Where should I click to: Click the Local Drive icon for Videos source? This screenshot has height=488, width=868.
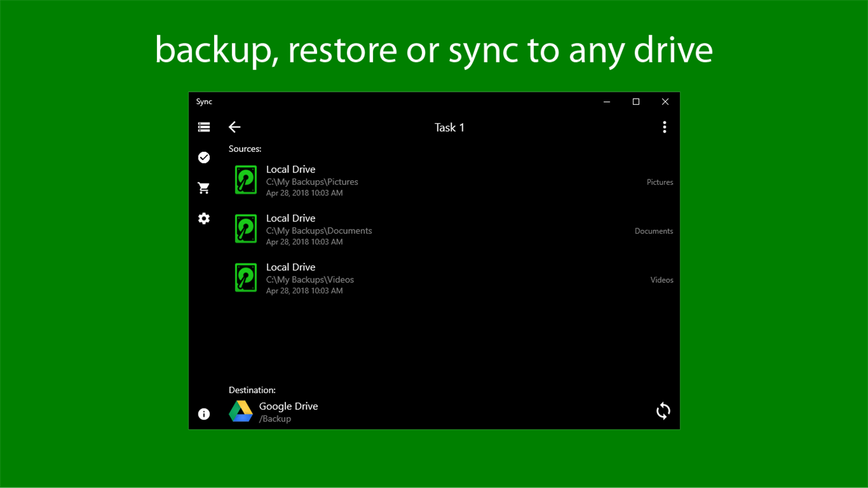[246, 278]
